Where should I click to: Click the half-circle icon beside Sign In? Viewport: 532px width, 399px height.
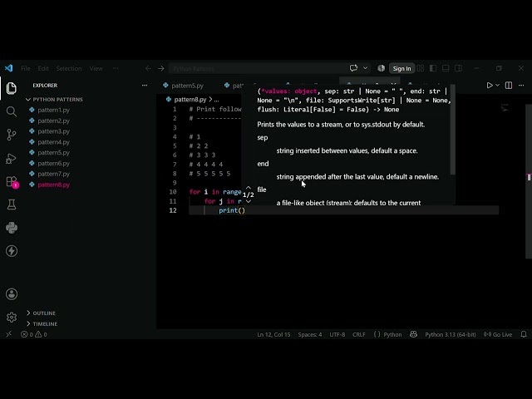coord(381,68)
